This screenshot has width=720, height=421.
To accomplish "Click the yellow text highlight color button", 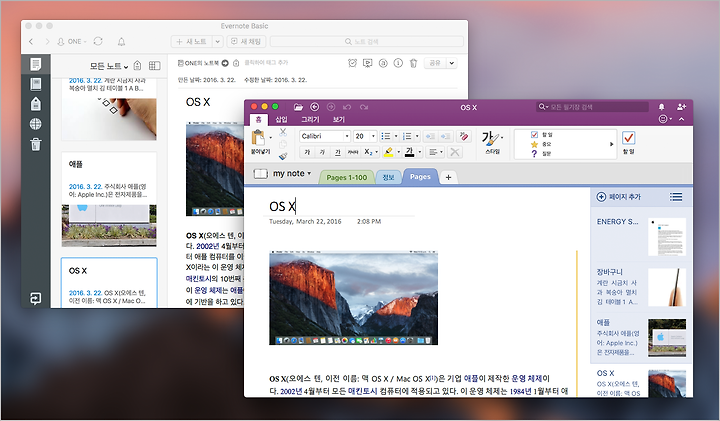I will point(388,152).
